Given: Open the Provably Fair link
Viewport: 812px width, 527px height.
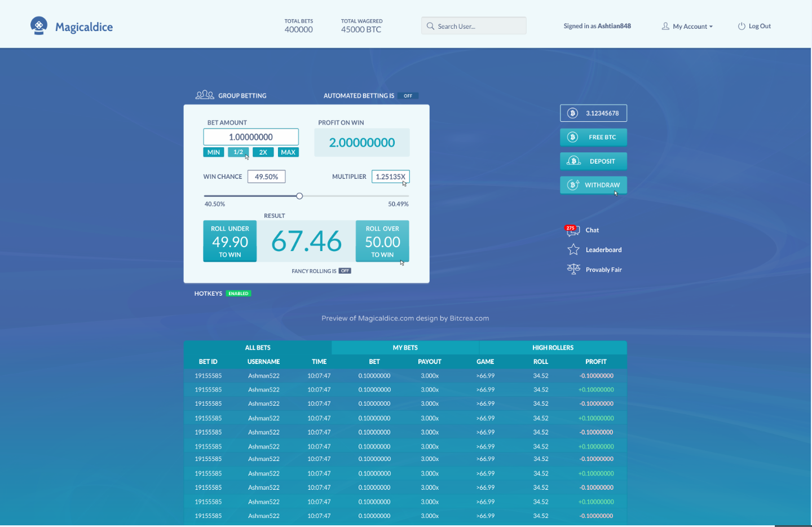Looking at the screenshot, I should pos(604,270).
